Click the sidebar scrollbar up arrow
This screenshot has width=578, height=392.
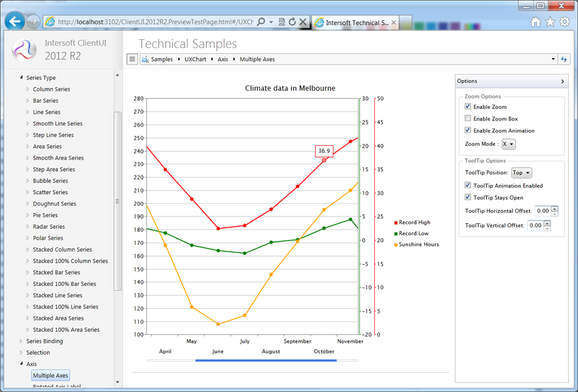coord(117,75)
